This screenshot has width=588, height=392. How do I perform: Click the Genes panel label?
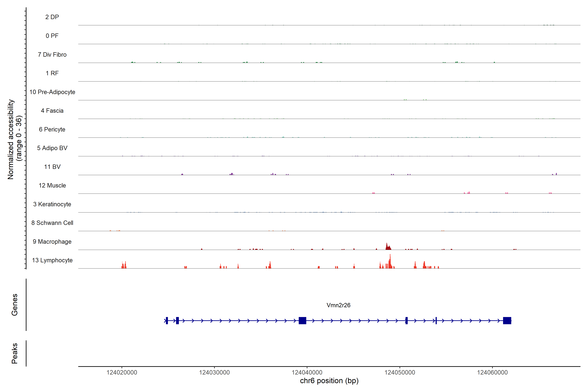pyautogui.click(x=15, y=305)
